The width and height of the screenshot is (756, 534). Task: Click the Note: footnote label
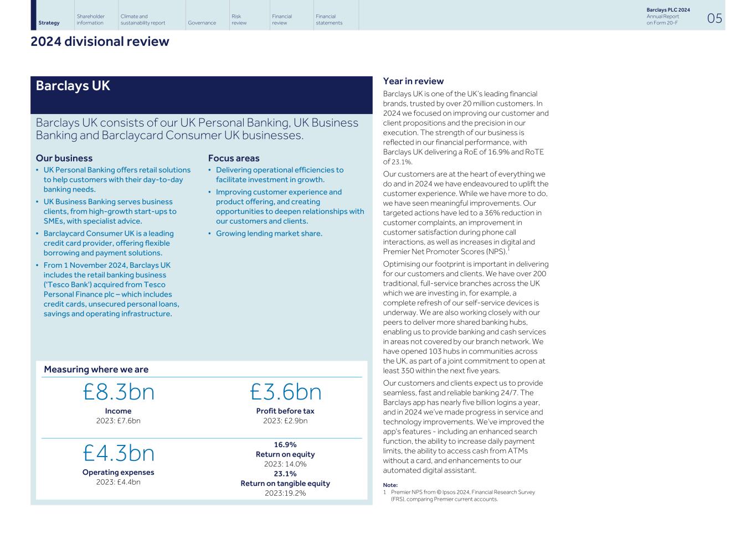click(x=390, y=485)
